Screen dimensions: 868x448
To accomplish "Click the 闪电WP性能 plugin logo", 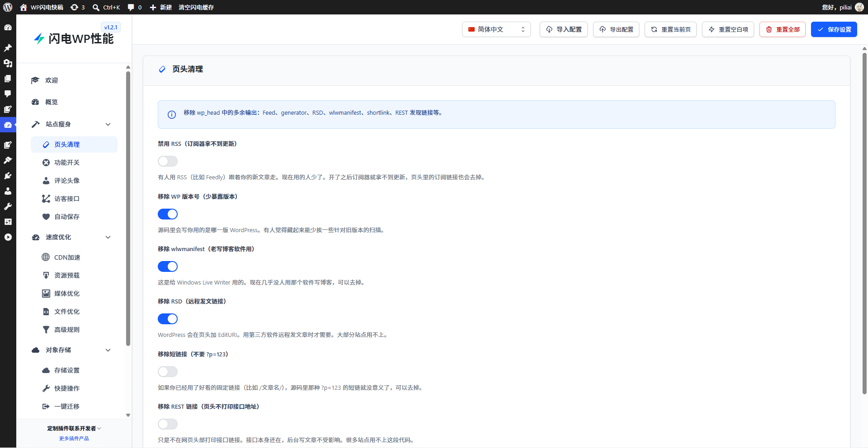I will (74, 39).
